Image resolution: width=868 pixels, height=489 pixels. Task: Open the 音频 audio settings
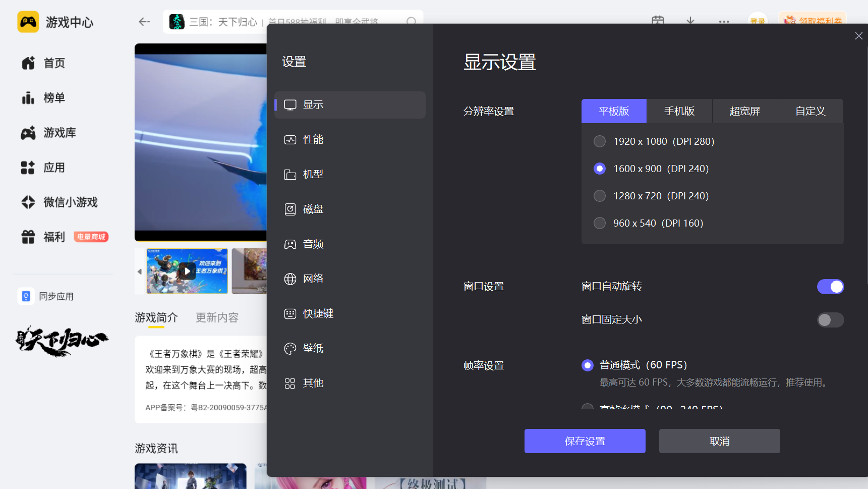[x=313, y=244]
